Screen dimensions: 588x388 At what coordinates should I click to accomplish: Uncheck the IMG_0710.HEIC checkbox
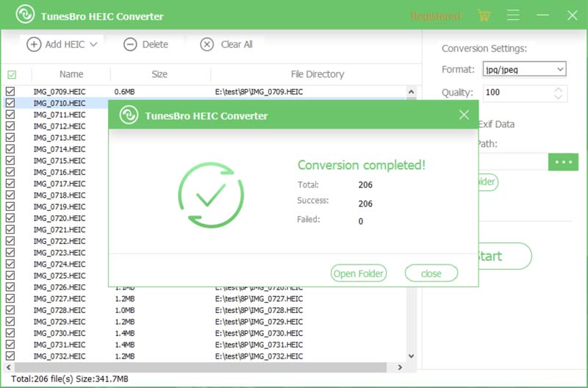[x=10, y=103]
